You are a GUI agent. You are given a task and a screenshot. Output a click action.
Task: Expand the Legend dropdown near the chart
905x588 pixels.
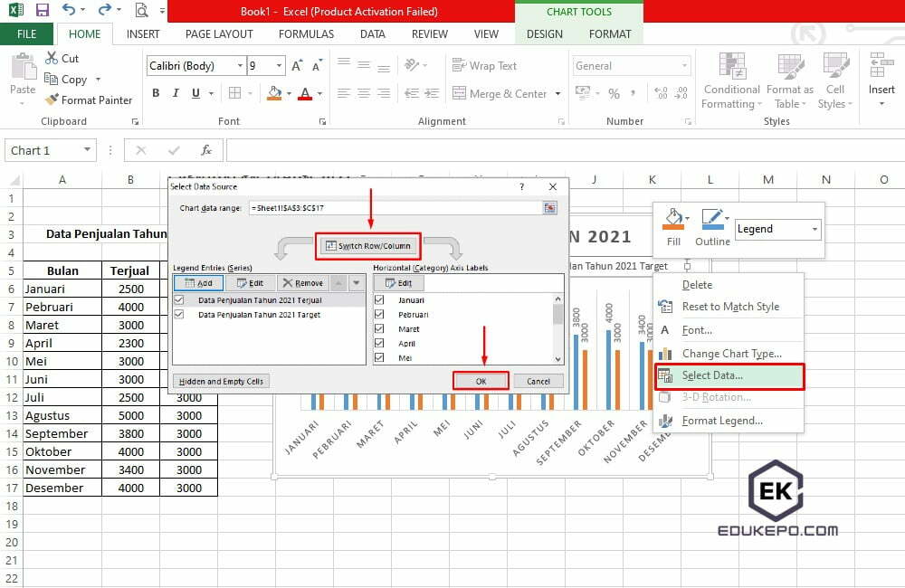[x=814, y=229]
